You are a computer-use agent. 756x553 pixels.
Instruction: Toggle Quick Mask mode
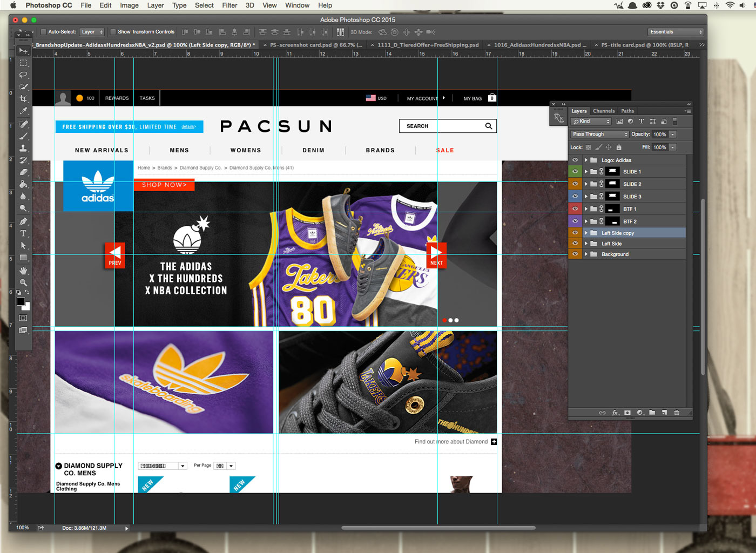coord(23,318)
